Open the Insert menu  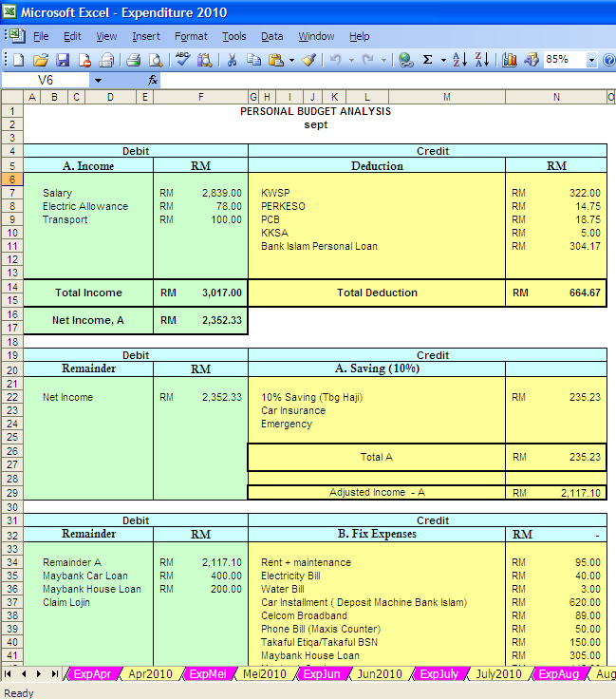(x=145, y=36)
